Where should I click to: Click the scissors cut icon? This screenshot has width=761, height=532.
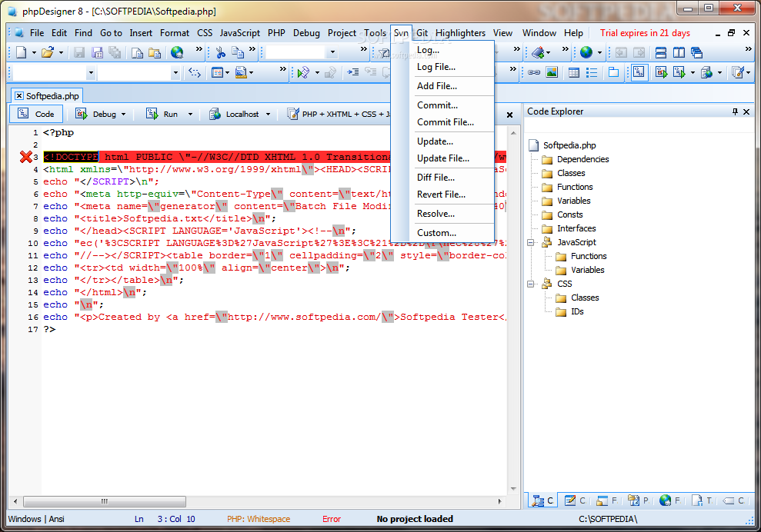[220, 52]
